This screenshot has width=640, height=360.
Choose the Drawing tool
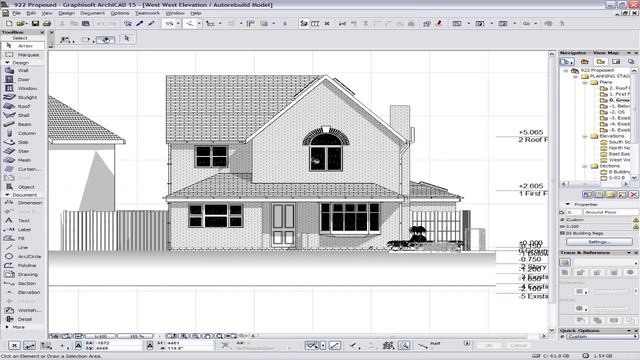[22, 275]
